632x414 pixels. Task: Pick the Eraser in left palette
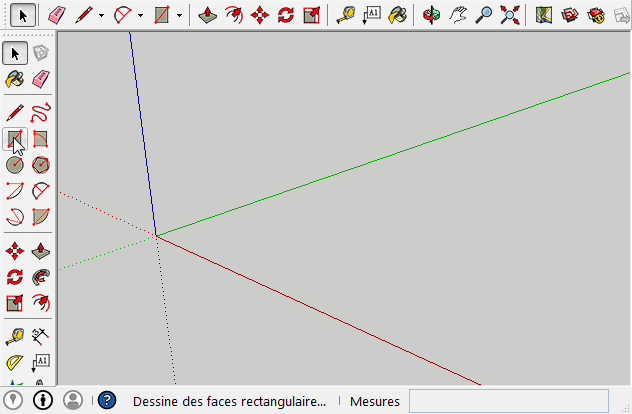[41, 79]
